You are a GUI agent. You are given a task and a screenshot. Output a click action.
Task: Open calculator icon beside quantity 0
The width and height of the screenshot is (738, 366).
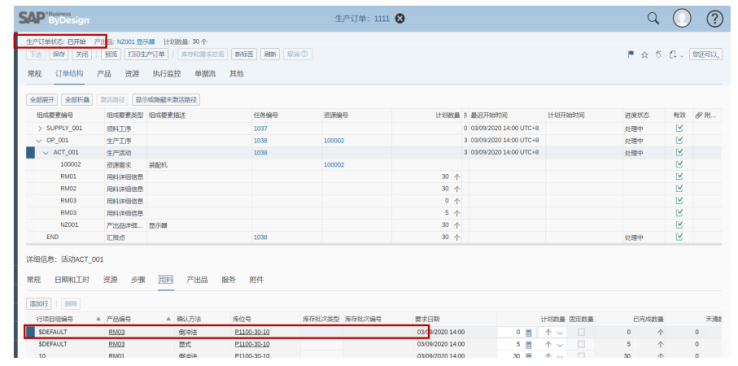[x=529, y=332]
